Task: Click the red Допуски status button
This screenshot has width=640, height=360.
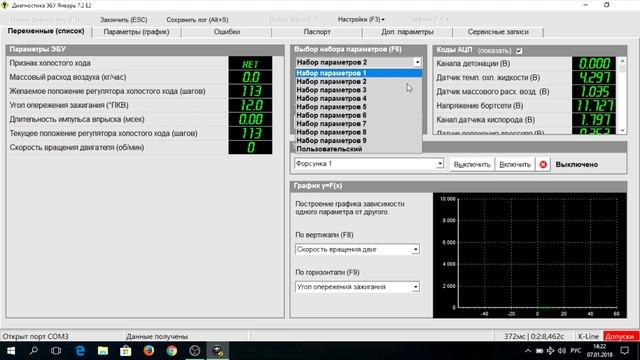Action: coord(620,336)
